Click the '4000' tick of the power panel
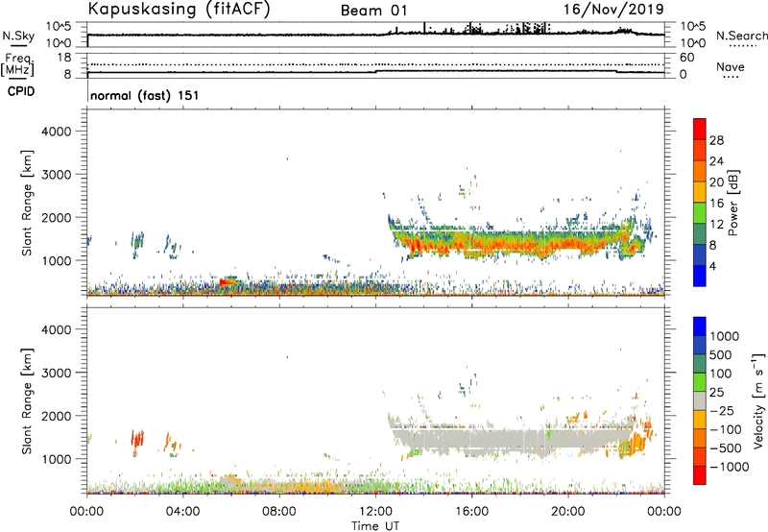Image resolution: width=768 pixels, height=532 pixels. click(56, 132)
